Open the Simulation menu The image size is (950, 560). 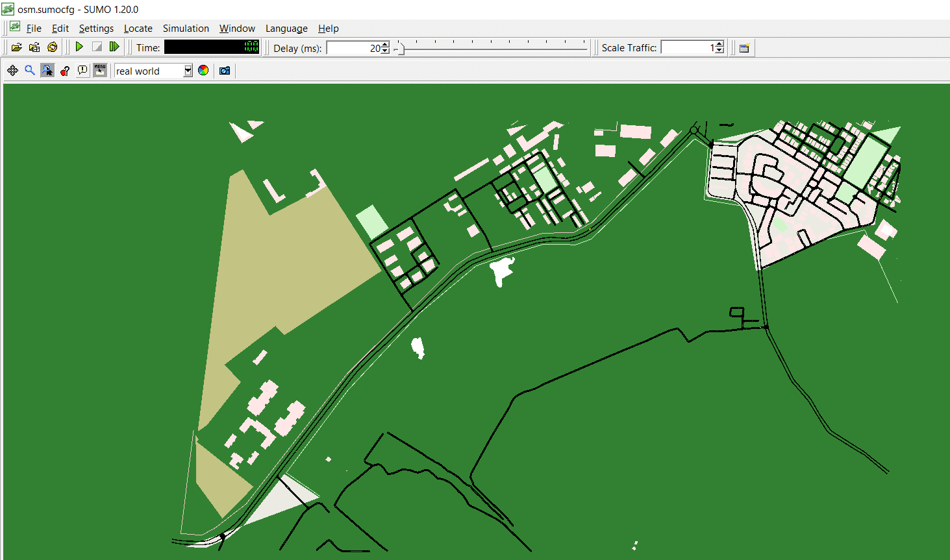tap(186, 29)
